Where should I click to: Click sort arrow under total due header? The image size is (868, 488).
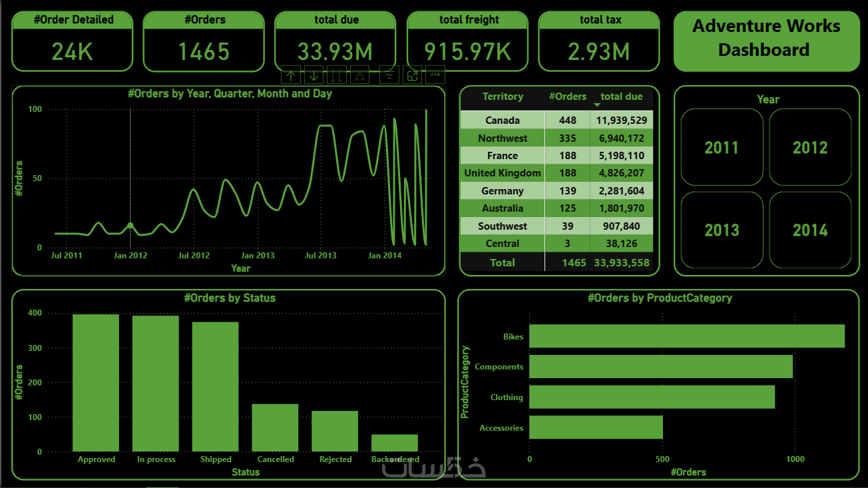(597, 105)
